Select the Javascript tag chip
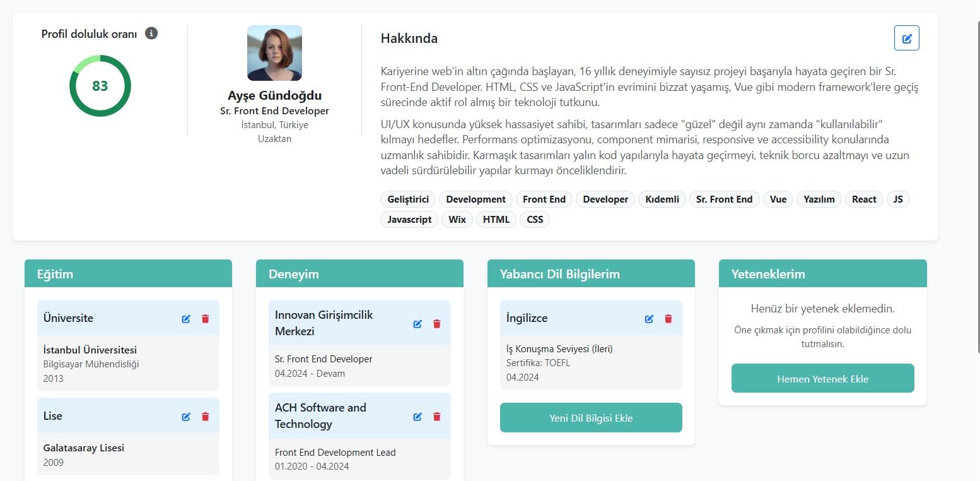The image size is (980, 481). pyautogui.click(x=409, y=220)
